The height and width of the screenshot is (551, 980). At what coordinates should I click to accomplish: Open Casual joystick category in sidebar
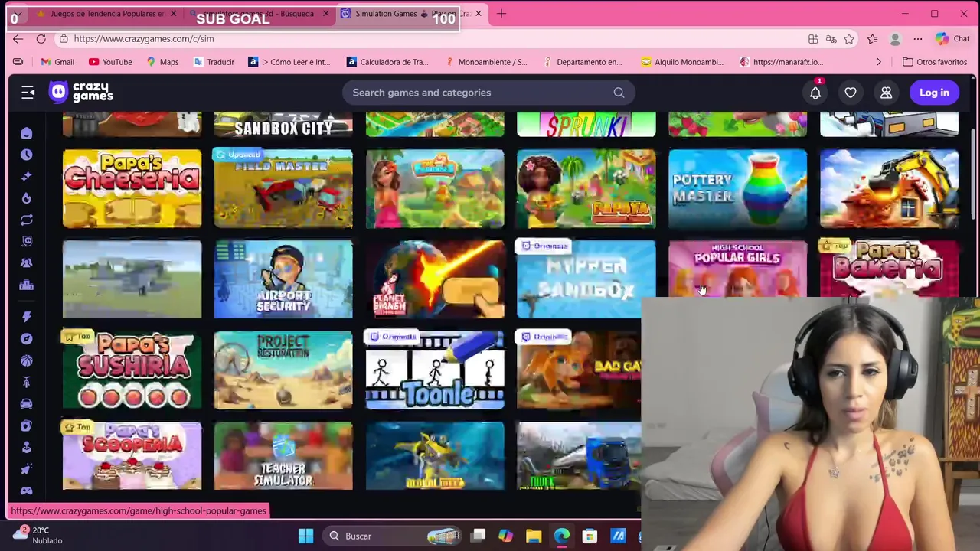pyautogui.click(x=27, y=447)
